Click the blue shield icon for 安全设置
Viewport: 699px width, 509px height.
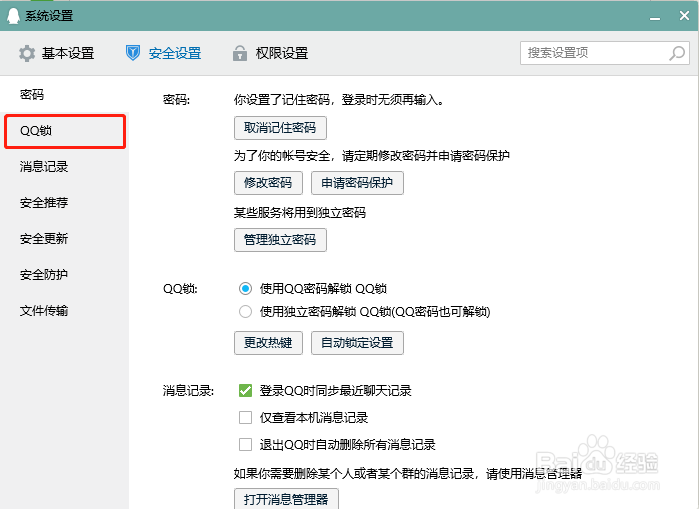pos(133,53)
